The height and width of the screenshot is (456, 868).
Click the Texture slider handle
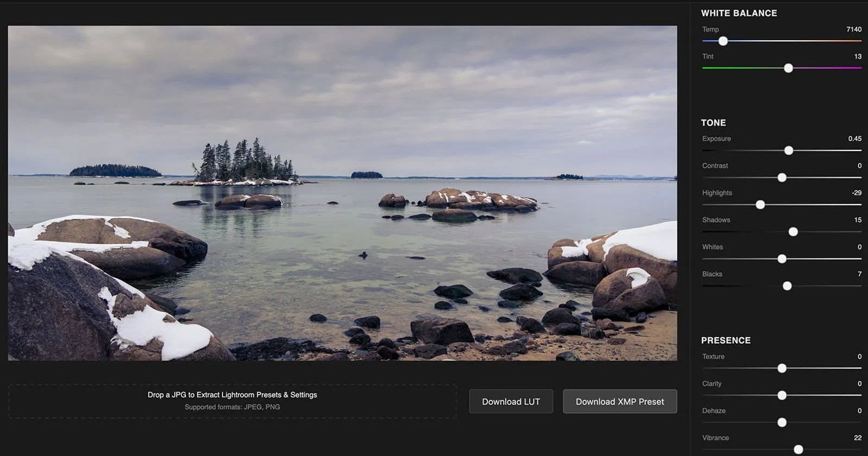click(x=782, y=368)
